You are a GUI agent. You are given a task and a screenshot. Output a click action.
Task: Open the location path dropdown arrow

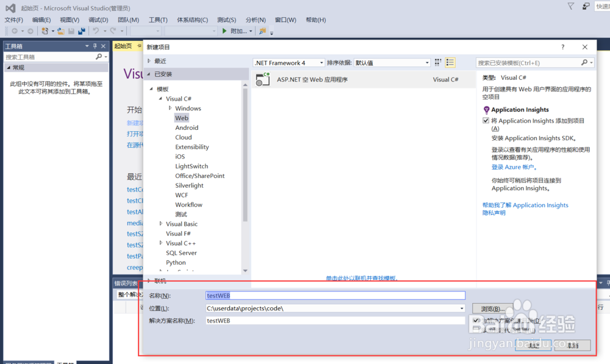[x=462, y=309]
